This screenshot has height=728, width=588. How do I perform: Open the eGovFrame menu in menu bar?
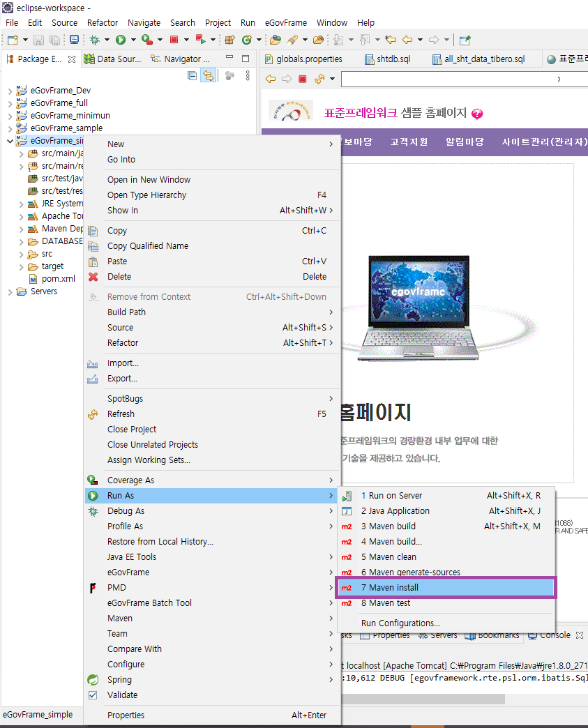(286, 23)
